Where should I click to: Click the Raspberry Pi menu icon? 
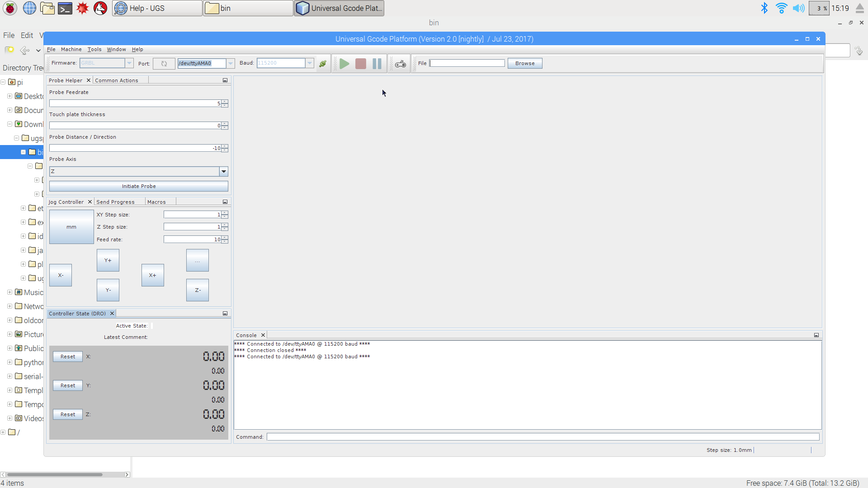point(10,8)
